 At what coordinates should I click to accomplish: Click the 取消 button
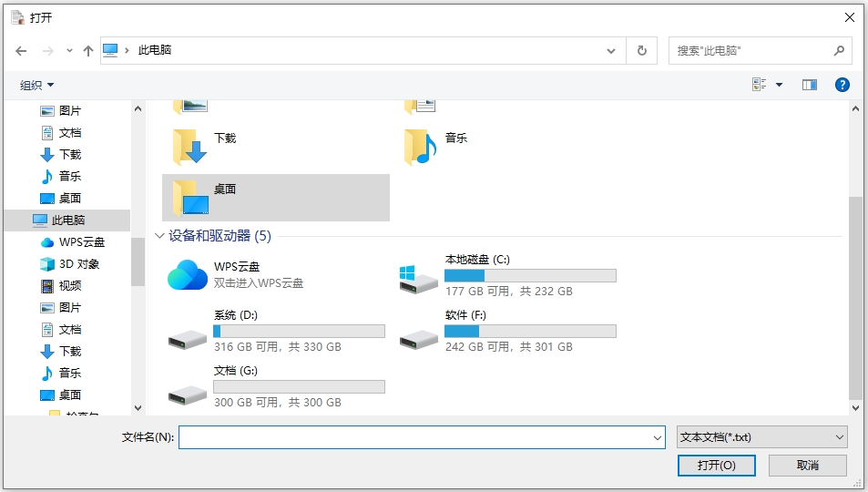click(x=807, y=466)
